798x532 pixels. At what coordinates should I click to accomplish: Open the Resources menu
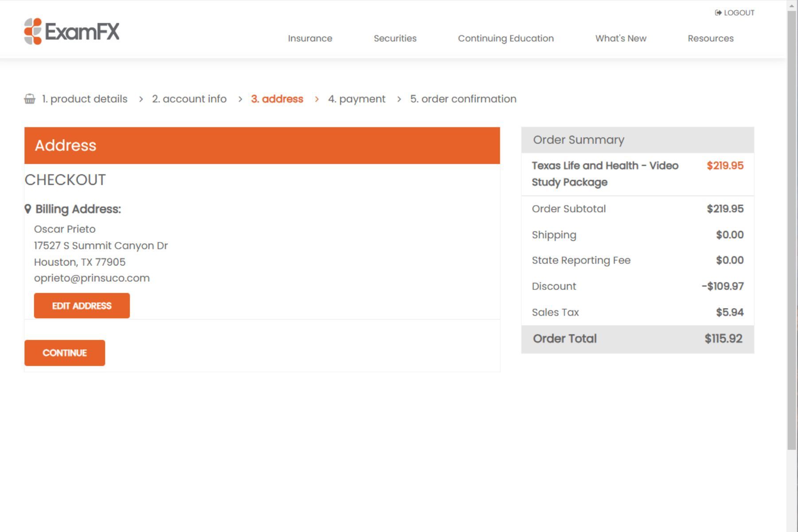(x=711, y=39)
